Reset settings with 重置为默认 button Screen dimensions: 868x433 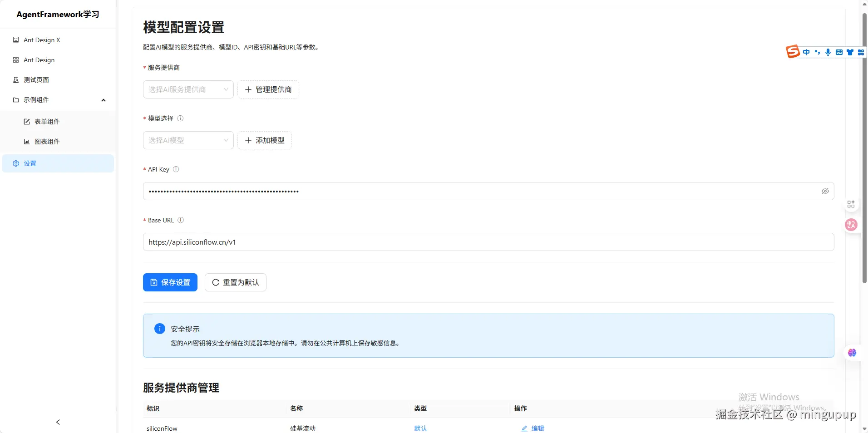coord(235,282)
